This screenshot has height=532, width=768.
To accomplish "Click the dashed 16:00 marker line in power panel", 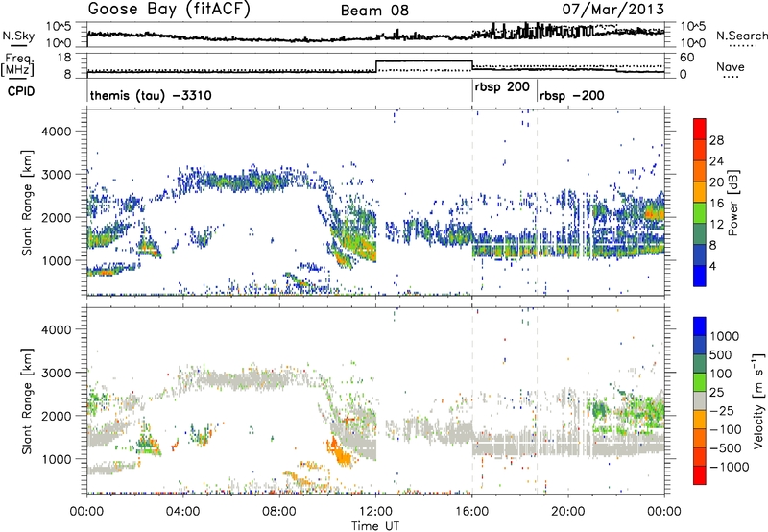I will (472, 202).
